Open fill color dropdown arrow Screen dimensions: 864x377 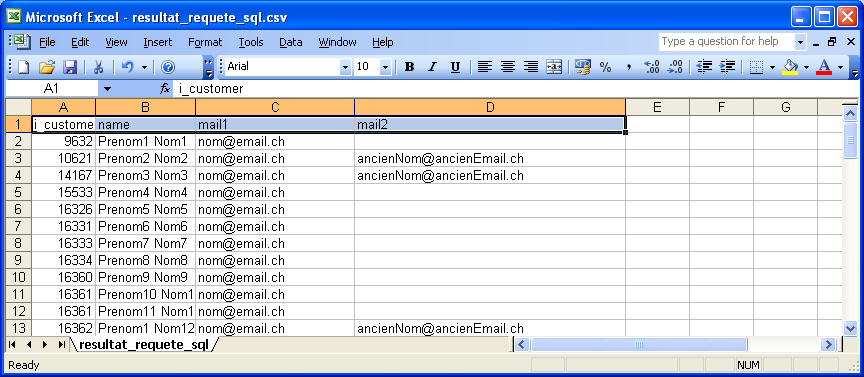[x=806, y=67]
